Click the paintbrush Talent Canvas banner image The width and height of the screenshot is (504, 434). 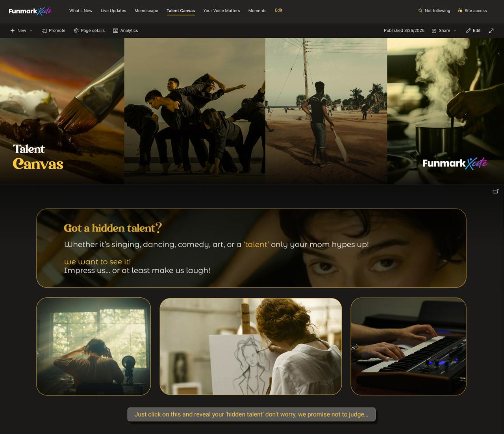click(x=62, y=111)
